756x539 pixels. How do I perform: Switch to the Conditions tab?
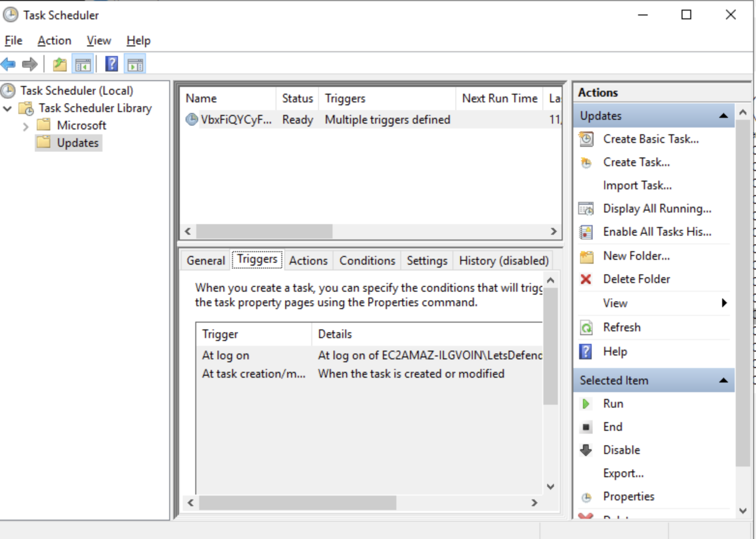[x=367, y=260]
